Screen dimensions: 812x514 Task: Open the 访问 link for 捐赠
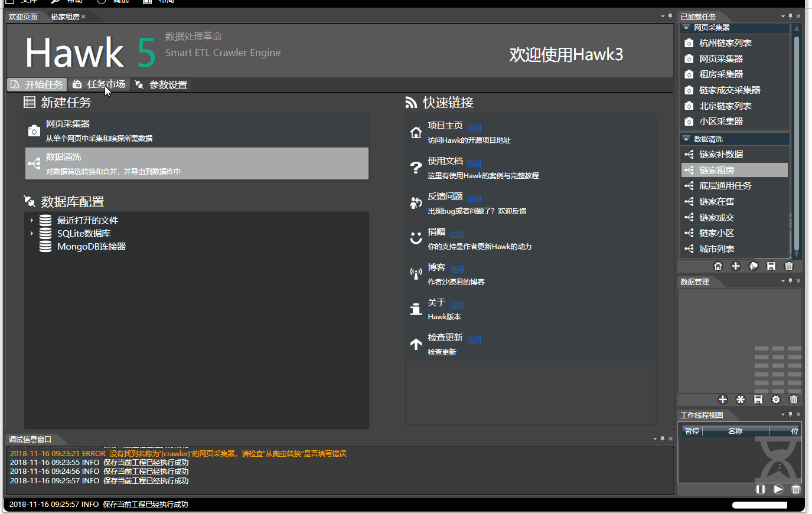click(x=457, y=234)
